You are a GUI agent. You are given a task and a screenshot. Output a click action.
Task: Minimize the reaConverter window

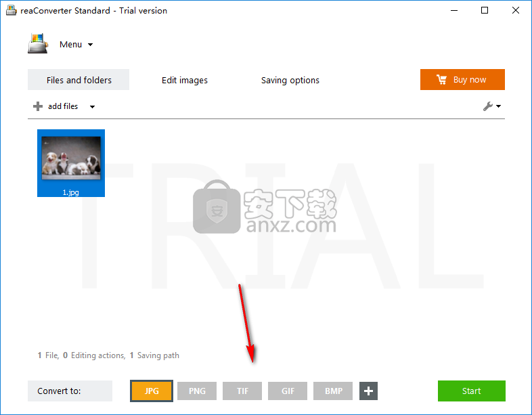point(454,11)
